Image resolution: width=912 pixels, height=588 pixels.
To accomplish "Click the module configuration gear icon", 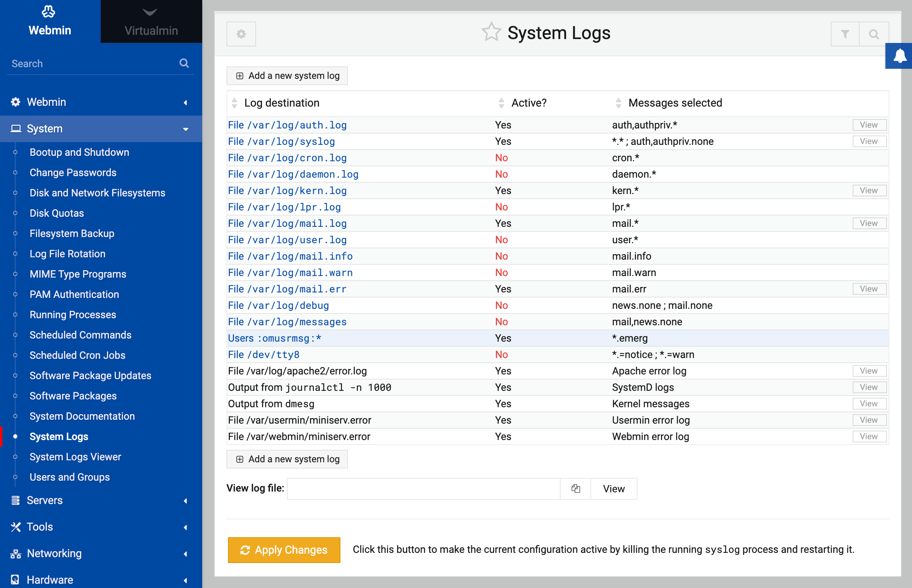I will 241,34.
